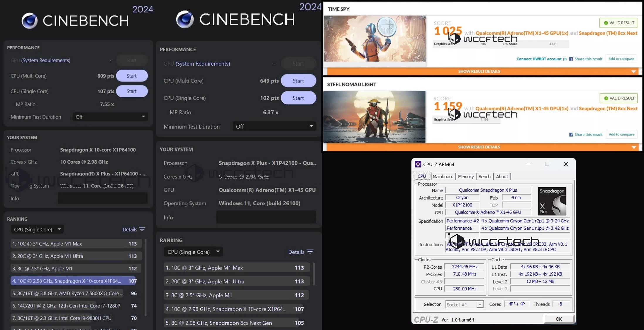
Task: Click the Details filter icon in left Cinebench
Action: (142, 229)
